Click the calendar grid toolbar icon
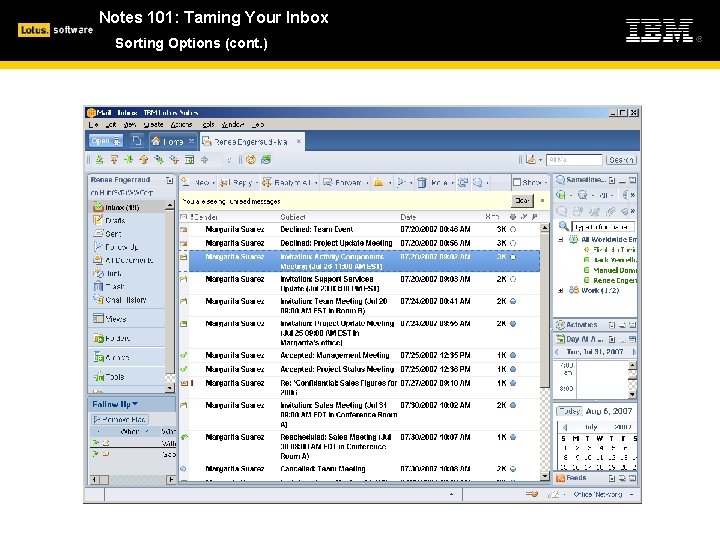This screenshot has height=540, width=720. [x=189, y=160]
